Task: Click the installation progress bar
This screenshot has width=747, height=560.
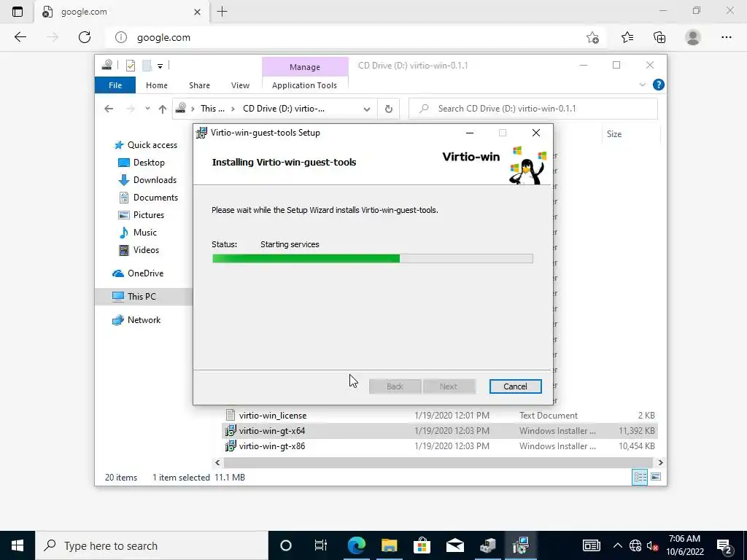Action: (x=373, y=259)
